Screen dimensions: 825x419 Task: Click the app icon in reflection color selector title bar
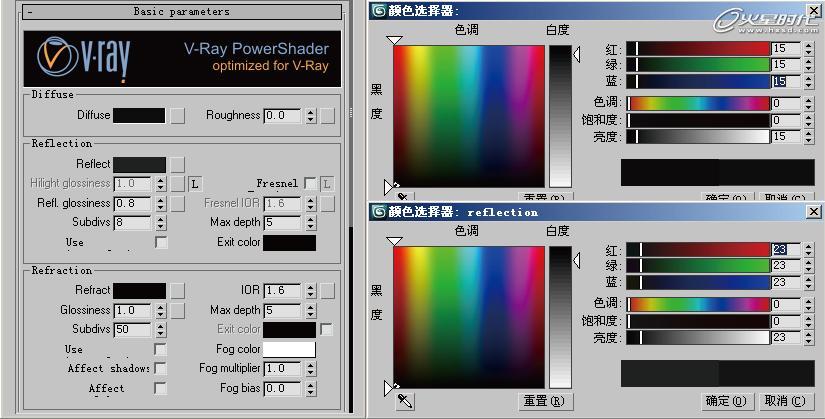tap(378, 212)
